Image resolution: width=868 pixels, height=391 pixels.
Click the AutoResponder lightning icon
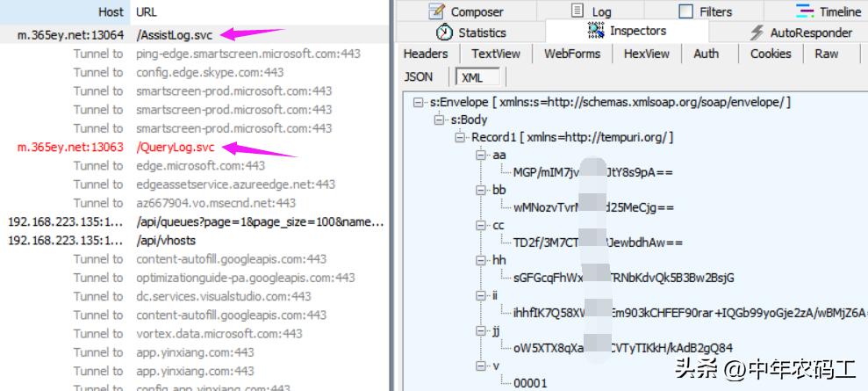757,33
